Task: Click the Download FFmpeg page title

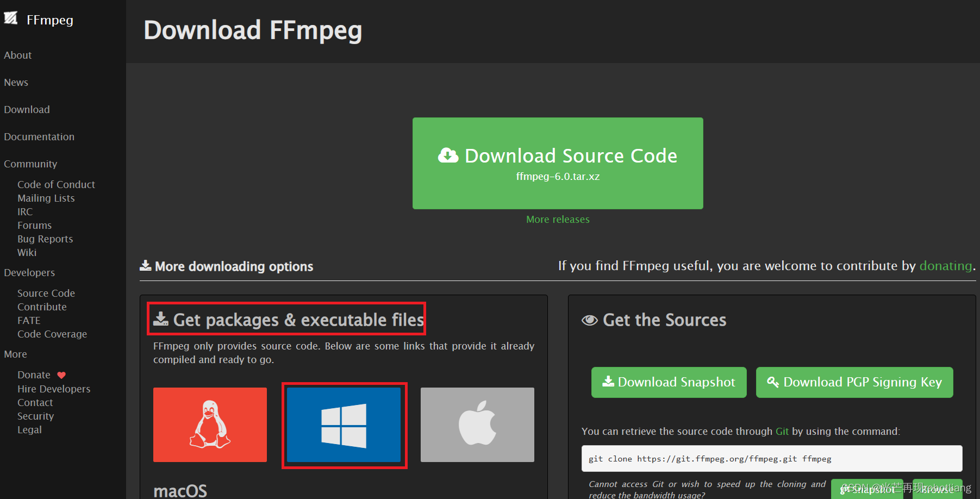Action: click(x=253, y=30)
